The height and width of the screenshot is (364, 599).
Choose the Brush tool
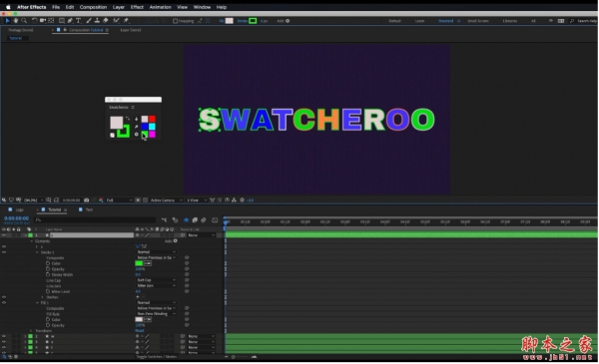tap(89, 21)
